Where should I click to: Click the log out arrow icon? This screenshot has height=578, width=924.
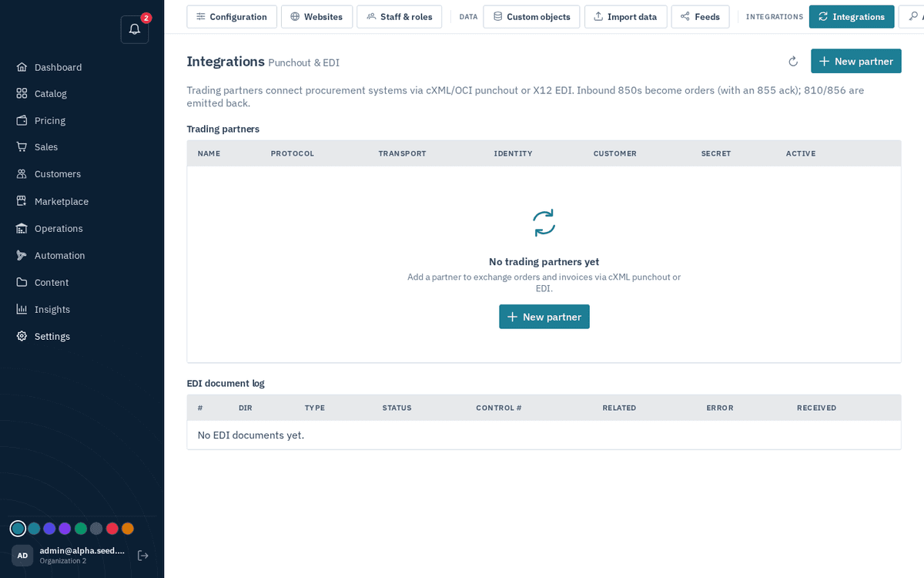142,555
